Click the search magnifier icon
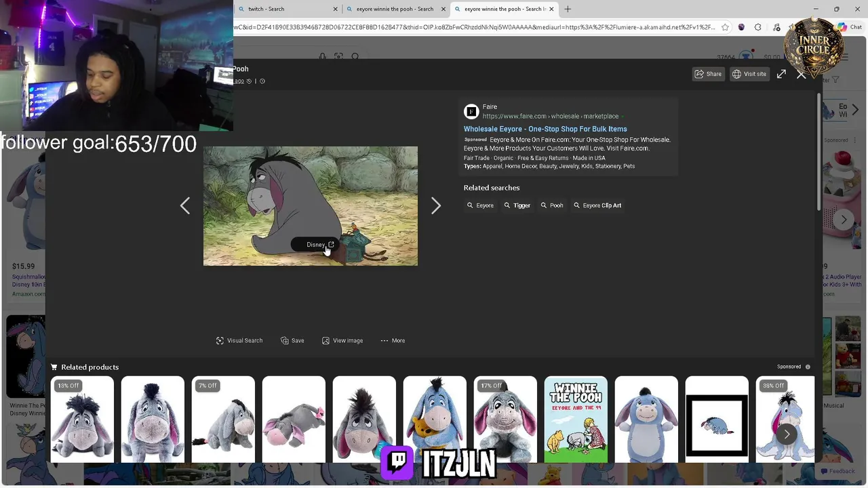 (x=355, y=57)
